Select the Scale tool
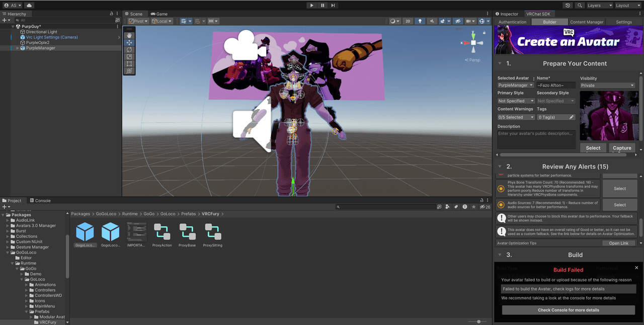This screenshot has height=325, width=644. (129, 57)
